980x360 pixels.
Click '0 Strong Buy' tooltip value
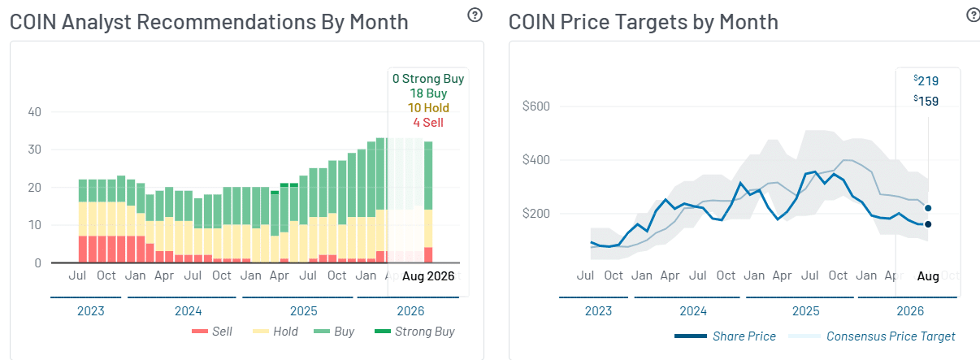tap(428, 79)
